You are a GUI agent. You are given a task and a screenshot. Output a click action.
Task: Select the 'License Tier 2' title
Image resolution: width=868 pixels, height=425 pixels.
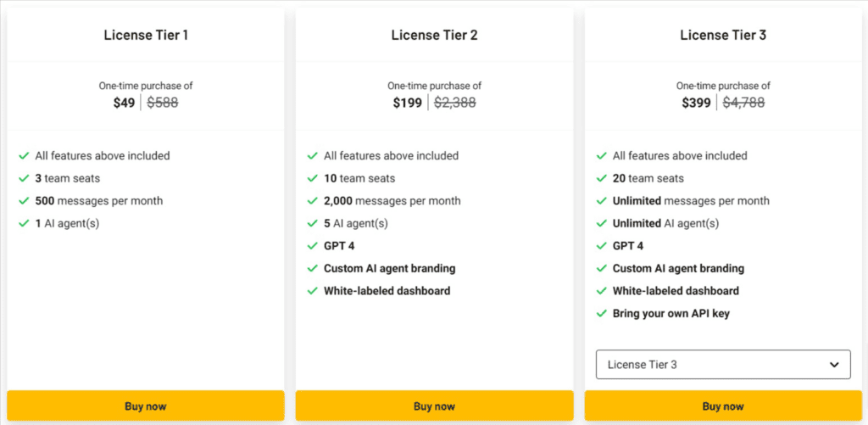pos(434,35)
